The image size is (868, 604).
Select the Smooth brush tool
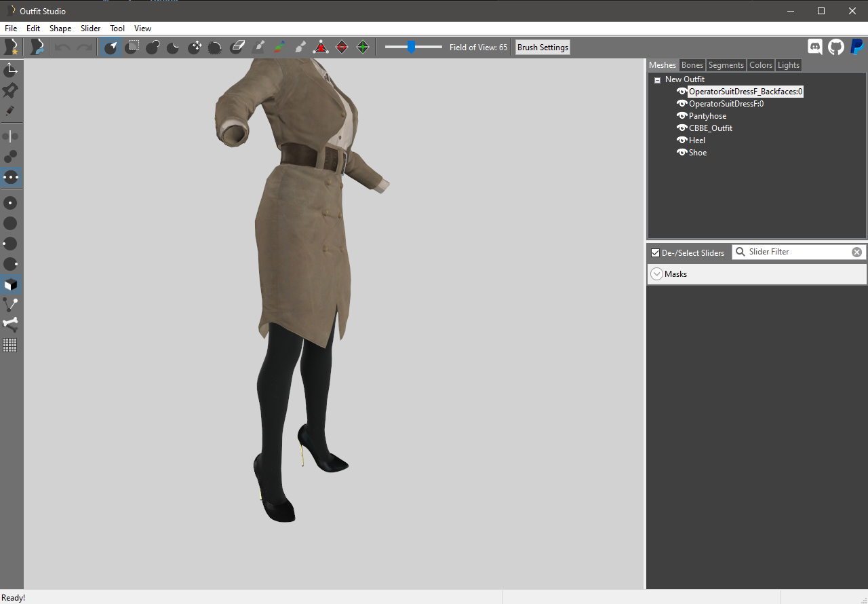point(215,47)
